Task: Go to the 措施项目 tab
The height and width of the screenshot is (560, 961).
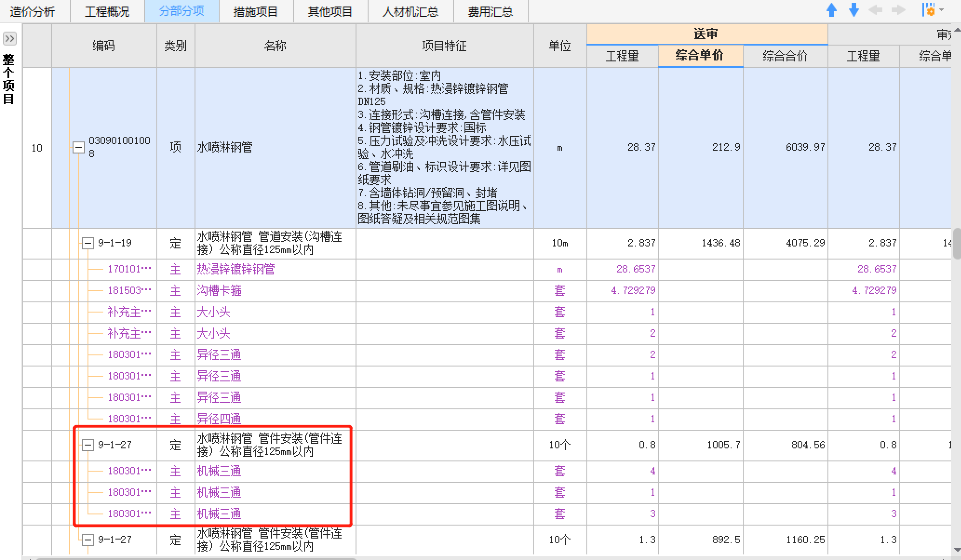Action: pyautogui.click(x=256, y=12)
